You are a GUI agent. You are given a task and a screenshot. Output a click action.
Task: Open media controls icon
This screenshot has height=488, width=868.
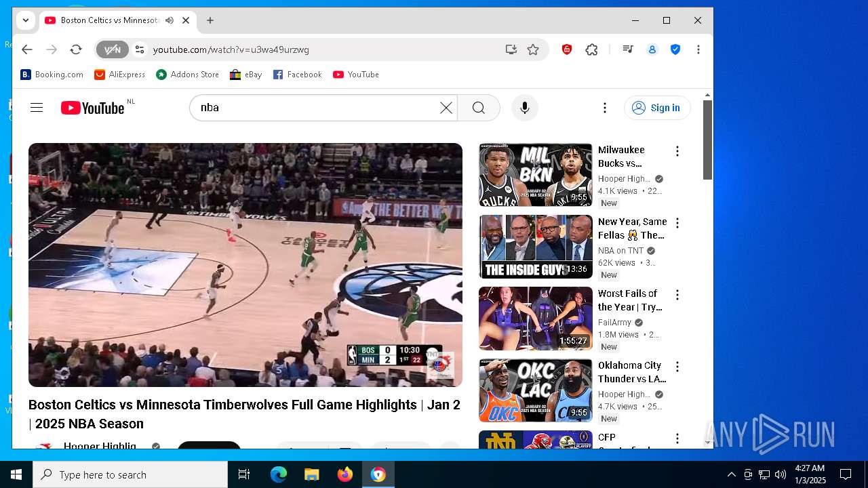click(628, 49)
